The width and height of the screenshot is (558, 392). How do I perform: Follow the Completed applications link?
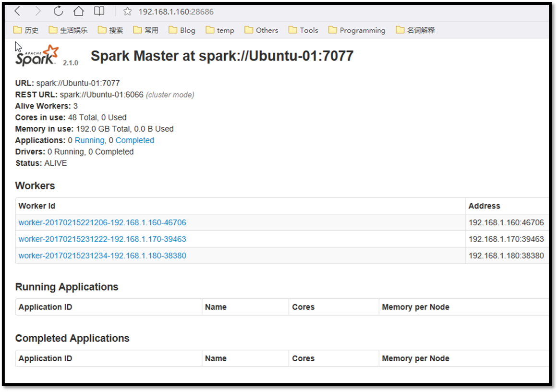click(x=135, y=140)
